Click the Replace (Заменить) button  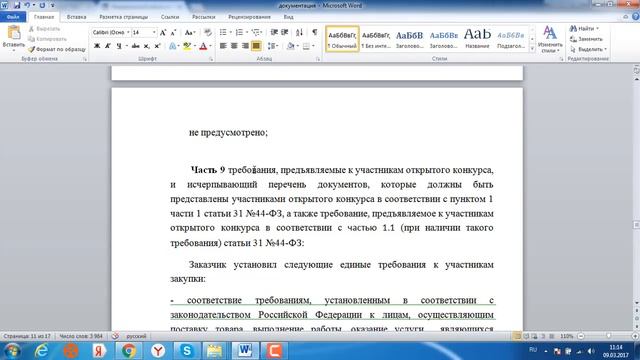586,39
